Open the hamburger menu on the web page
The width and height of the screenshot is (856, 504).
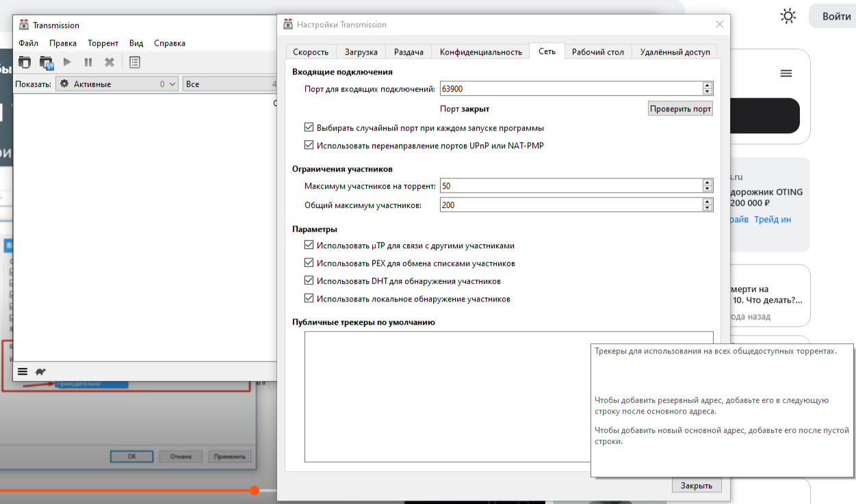[x=786, y=73]
